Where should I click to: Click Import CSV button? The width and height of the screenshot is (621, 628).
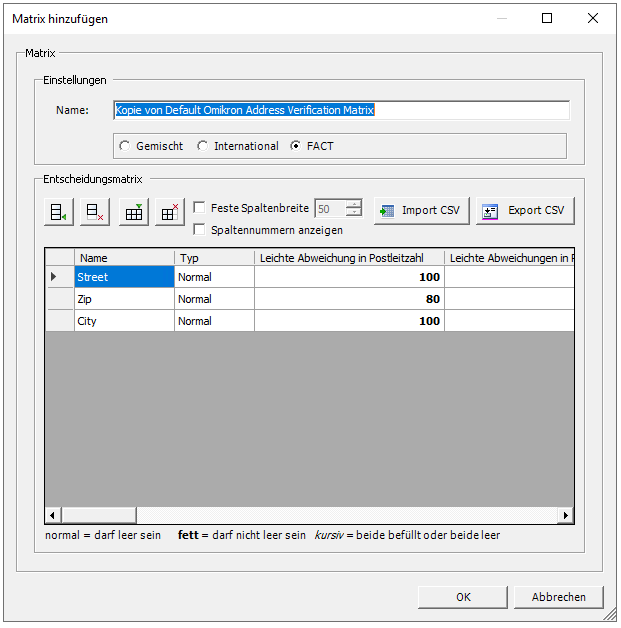click(x=422, y=211)
